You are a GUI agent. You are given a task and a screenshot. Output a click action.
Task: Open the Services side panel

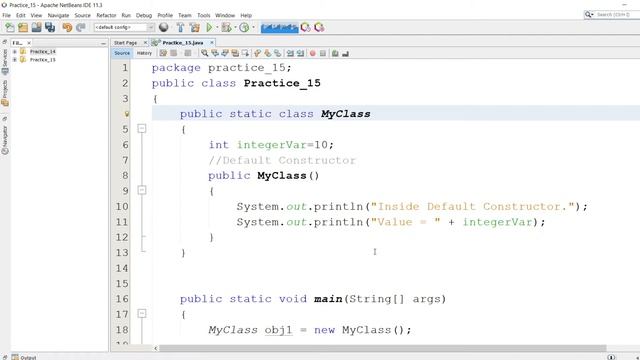click(5, 61)
